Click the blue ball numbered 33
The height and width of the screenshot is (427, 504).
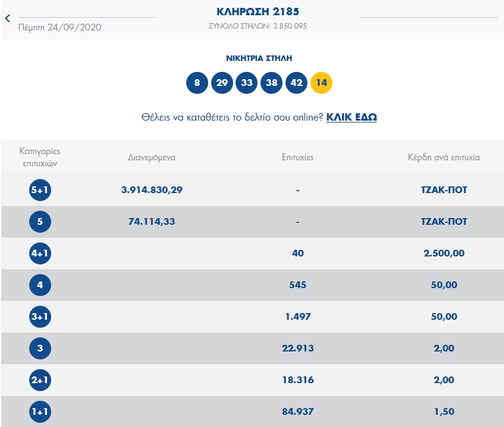pyautogui.click(x=247, y=83)
